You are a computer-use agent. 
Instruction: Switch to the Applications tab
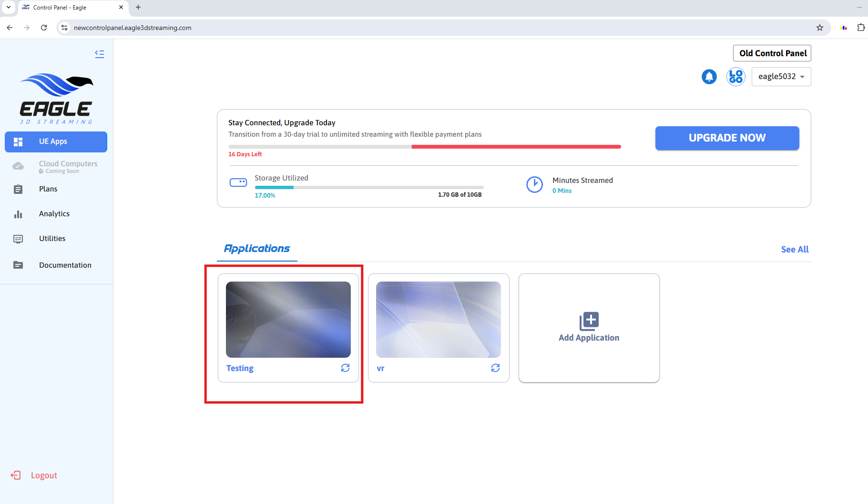(257, 249)
